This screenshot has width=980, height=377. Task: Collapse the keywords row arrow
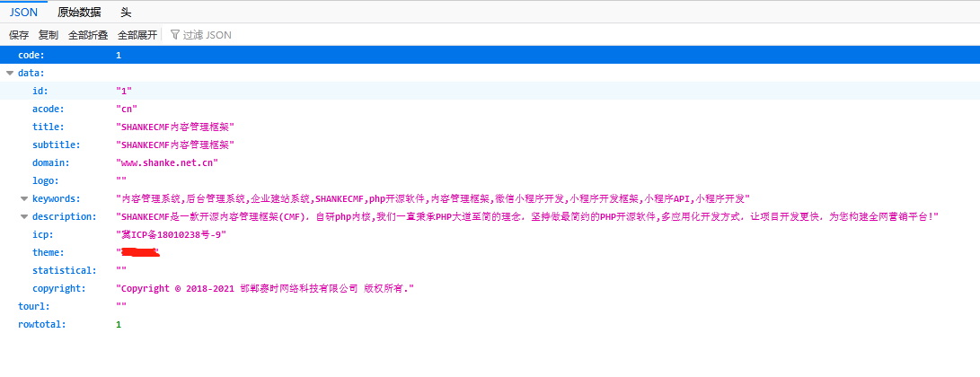coord(24,199)
